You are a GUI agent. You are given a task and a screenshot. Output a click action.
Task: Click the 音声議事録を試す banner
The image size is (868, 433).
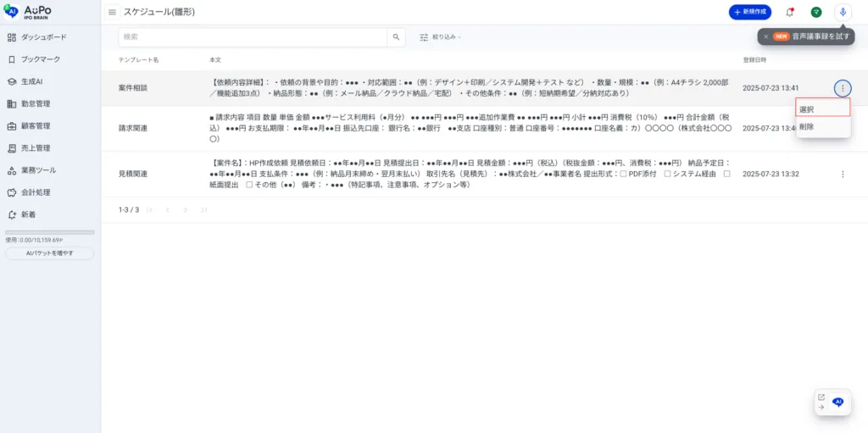click(806, 36)
